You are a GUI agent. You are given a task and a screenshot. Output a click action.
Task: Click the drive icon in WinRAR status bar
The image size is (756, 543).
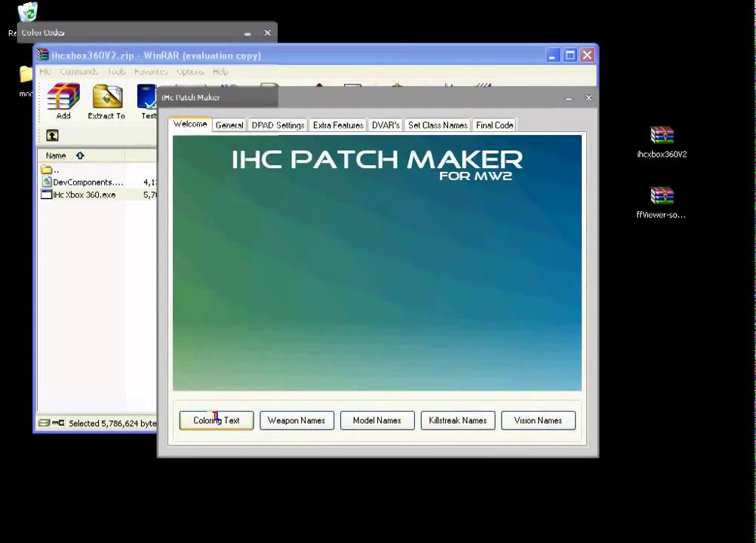tap(45, 422)
